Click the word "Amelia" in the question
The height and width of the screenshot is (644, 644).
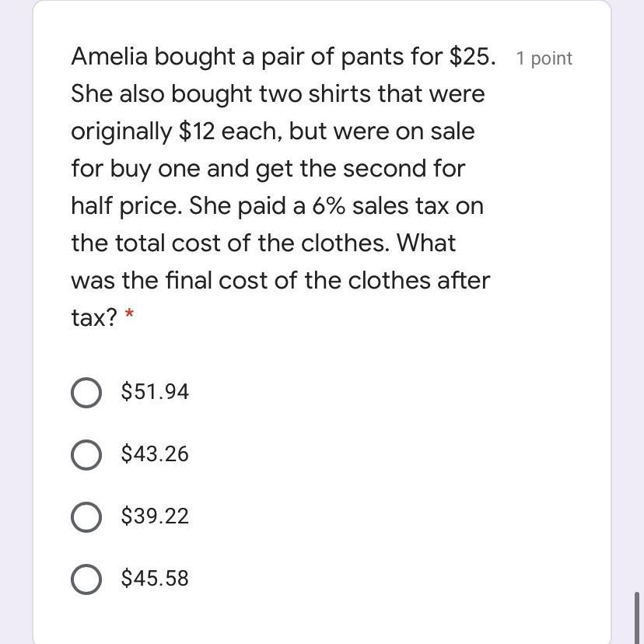click(110, 57)
